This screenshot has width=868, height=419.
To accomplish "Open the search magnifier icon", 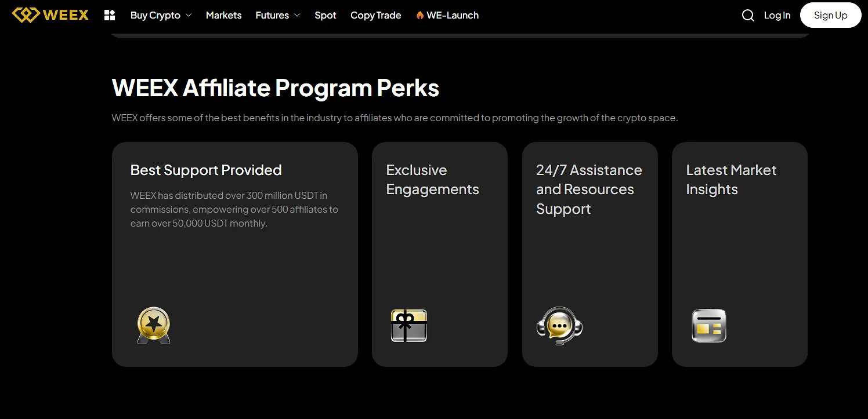I will [748, 16].
